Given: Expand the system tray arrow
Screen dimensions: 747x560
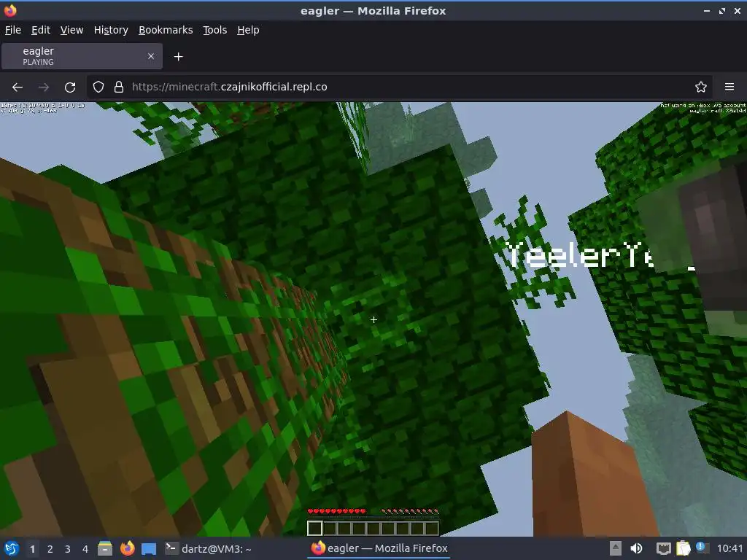Looking at the screenshot, I should [616, 548].
